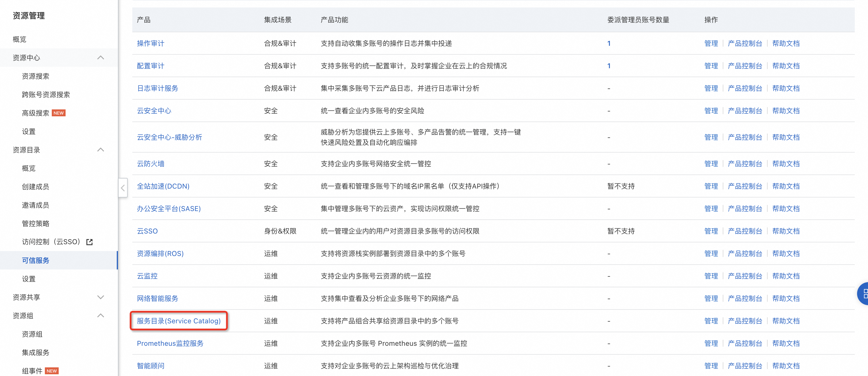Click the blue floating widget at right edge

[x=863, y=294]
